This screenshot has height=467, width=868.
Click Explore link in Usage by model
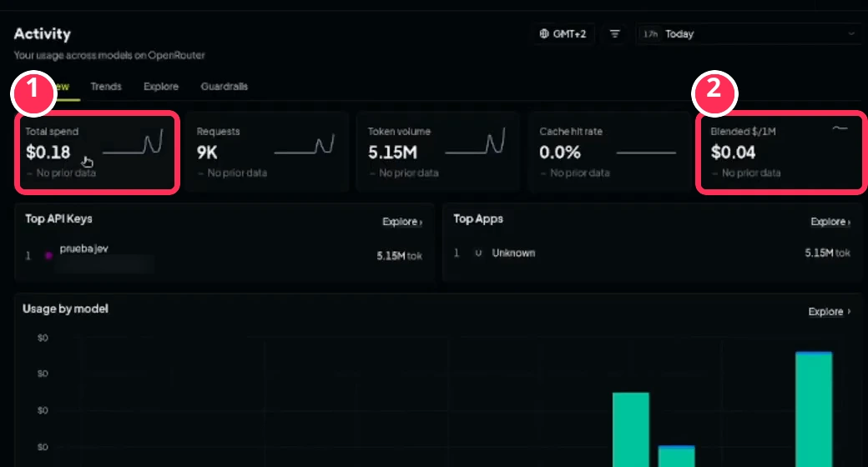[x=830, y=312]
